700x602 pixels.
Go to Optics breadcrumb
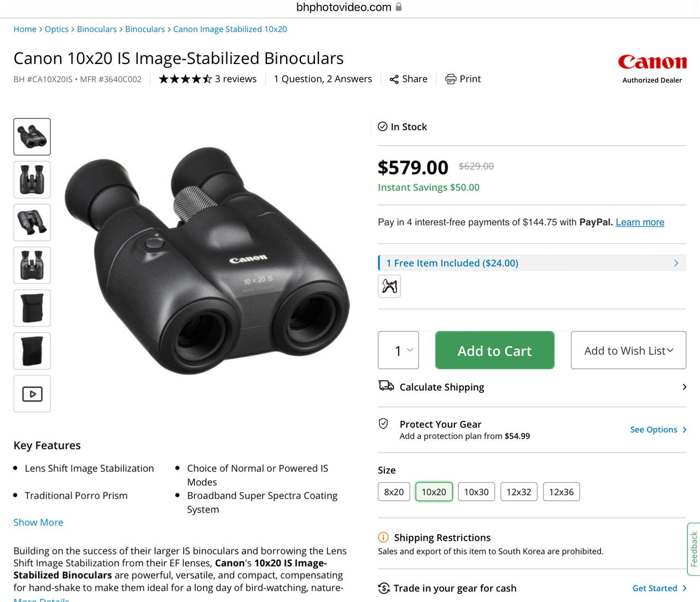coord(57,29)
